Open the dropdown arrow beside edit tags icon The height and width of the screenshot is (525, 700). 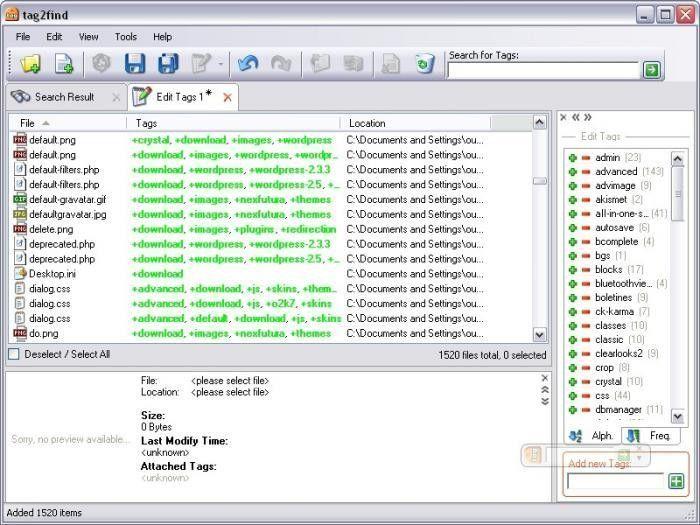coord(221,64)
